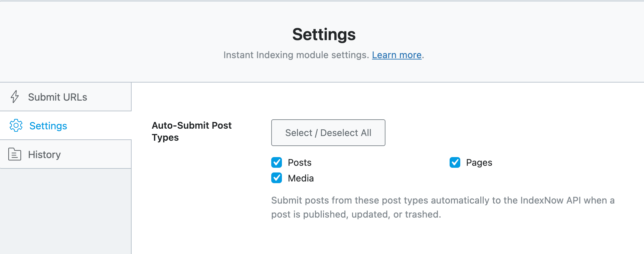Screen dimensions: 644x254
Task: Click the Instant Indexing module settings subtitle
Action: 296,55
